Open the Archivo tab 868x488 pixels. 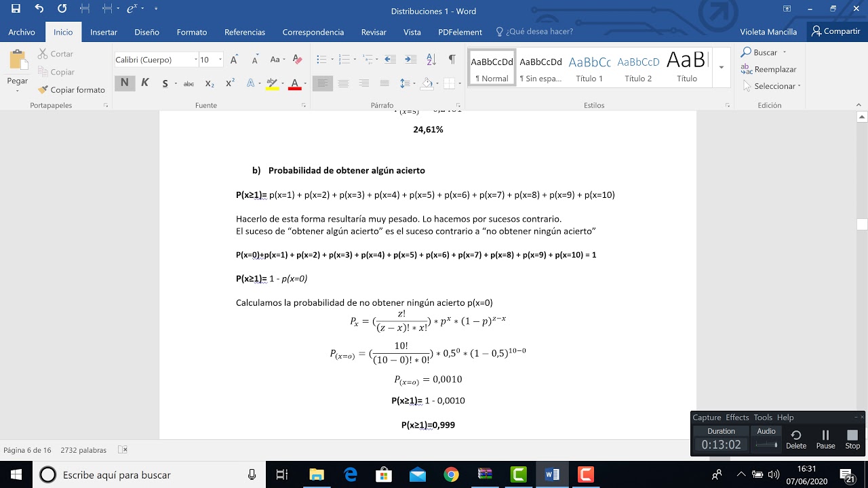click(x=22, y=32)
